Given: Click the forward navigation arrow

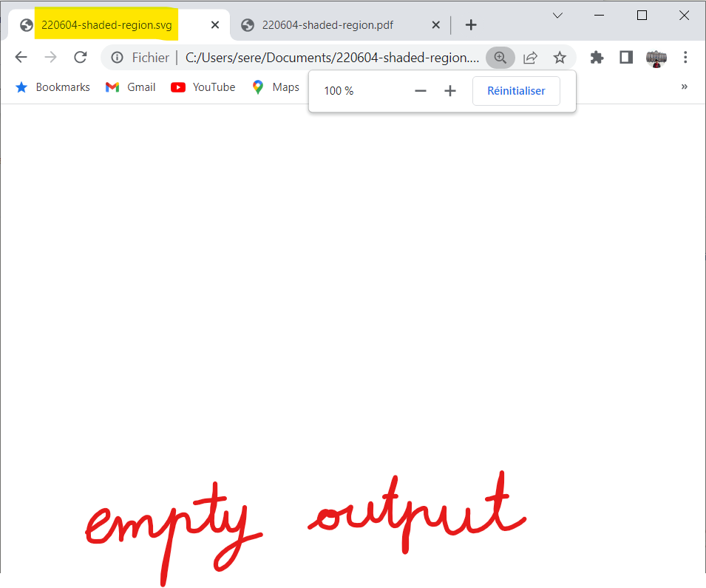Looking at the screenshot, I should [50, 58].
